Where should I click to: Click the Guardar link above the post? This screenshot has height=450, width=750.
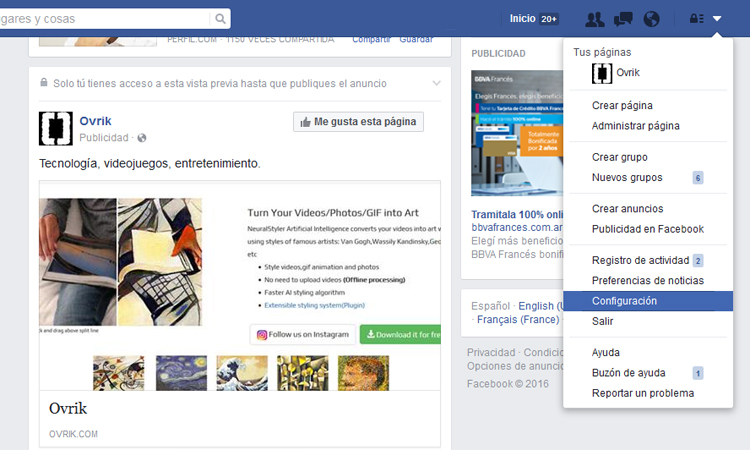416,39
